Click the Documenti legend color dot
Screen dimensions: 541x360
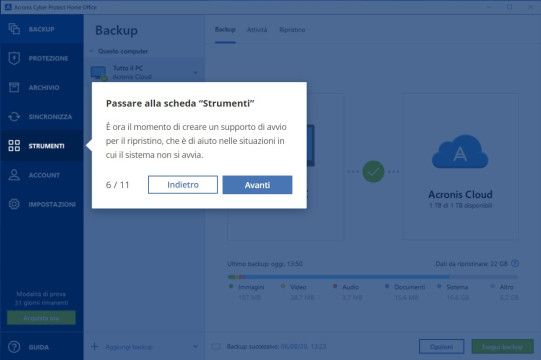[387, 286]
